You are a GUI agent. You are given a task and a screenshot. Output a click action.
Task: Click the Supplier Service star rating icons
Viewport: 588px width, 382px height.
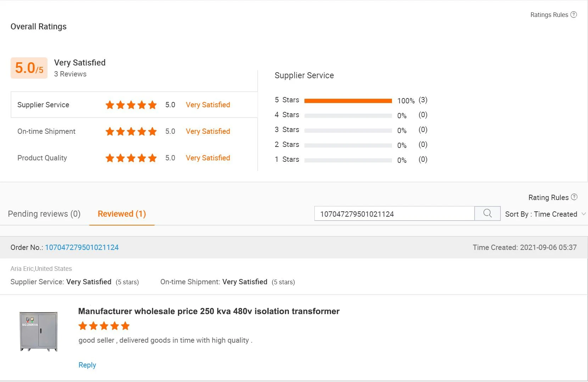(x=131, y=105)
